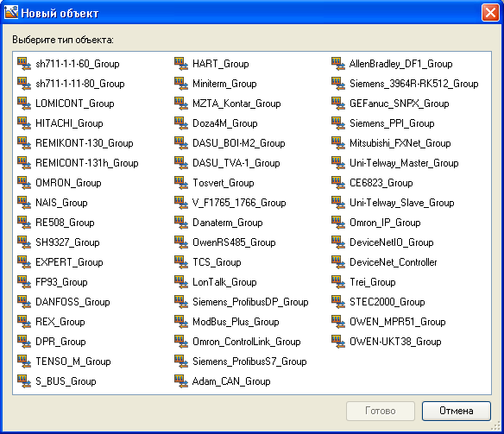Select DASU_BOI-M2_Group label
Image resolution: width=504 pixels, height=434 pixels.
click(x=239, y=143)
